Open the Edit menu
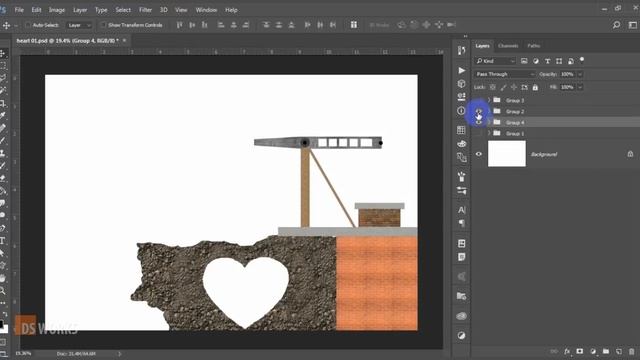The image size is (640, 360). [x=36, y=10]
